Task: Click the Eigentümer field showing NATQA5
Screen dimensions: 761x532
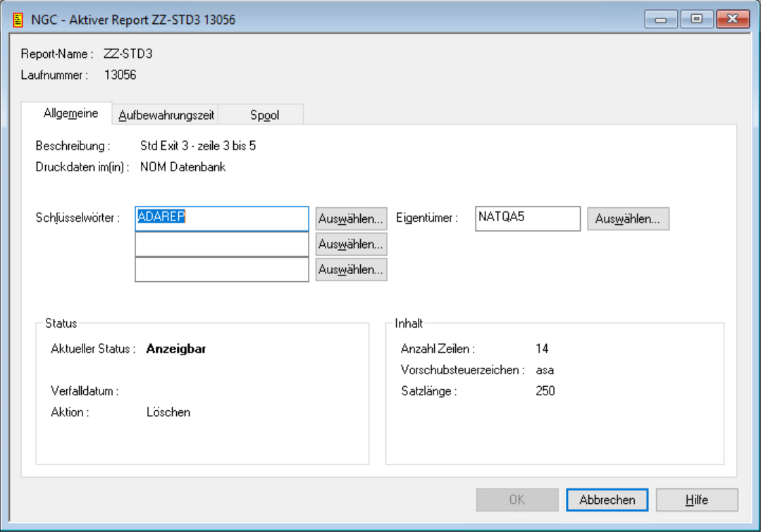Action: [x=527, y=218]
